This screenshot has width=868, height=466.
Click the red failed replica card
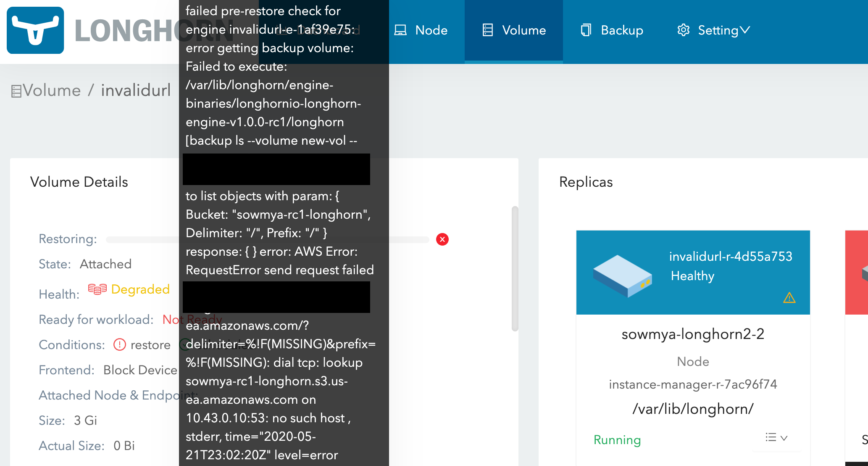(x=857, y=273)
